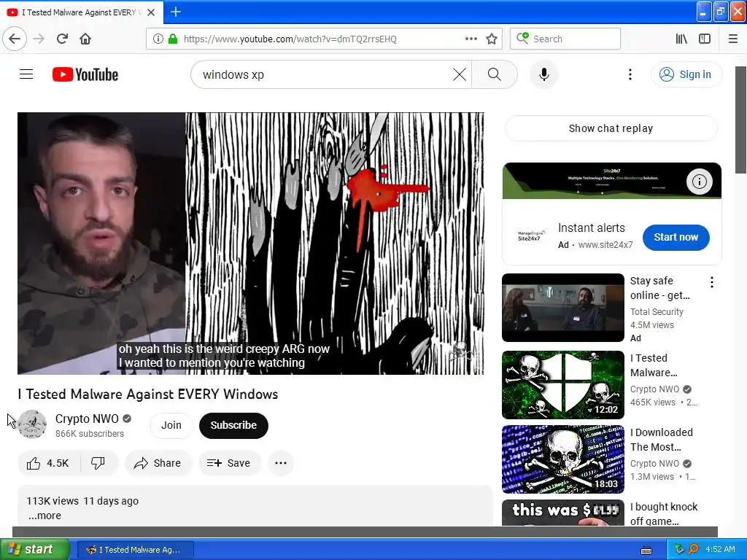Open 'I Downloaded The Most...' video title
Image resolution: width=747 pixels, height=560 pixels.
tap(661, 440)
